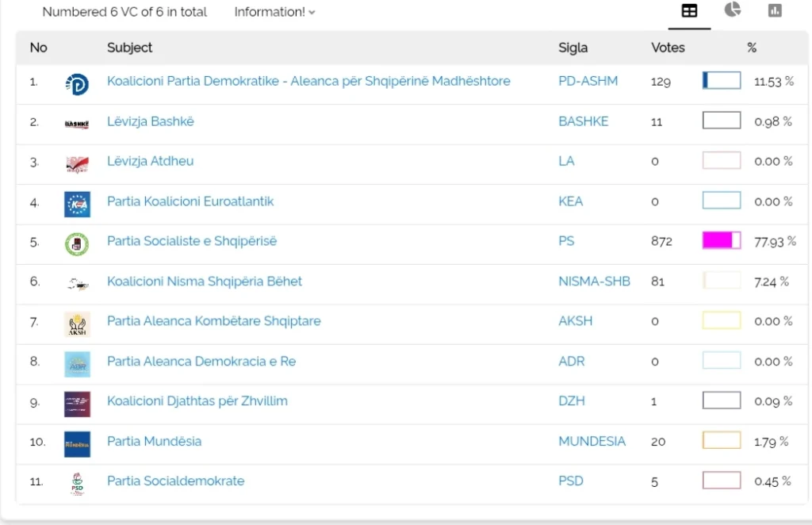Click the Koalicioni Euroatlantik KEA logo

[x=77, y=203]
